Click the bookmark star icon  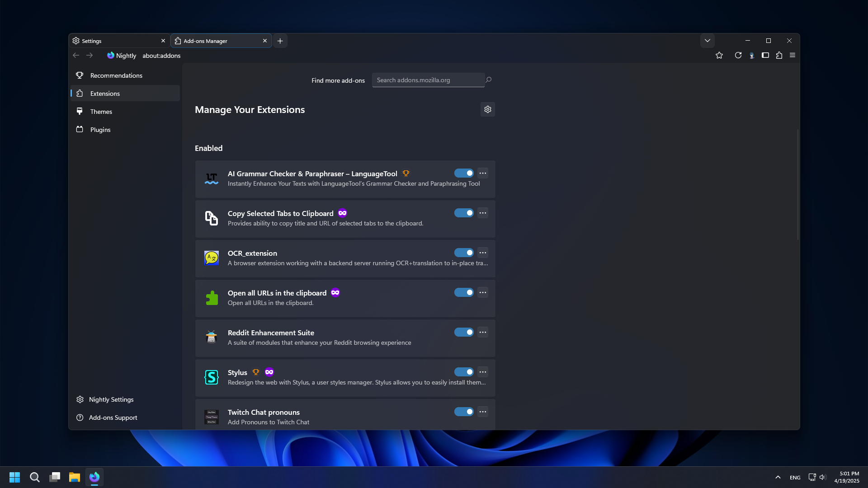719,55
